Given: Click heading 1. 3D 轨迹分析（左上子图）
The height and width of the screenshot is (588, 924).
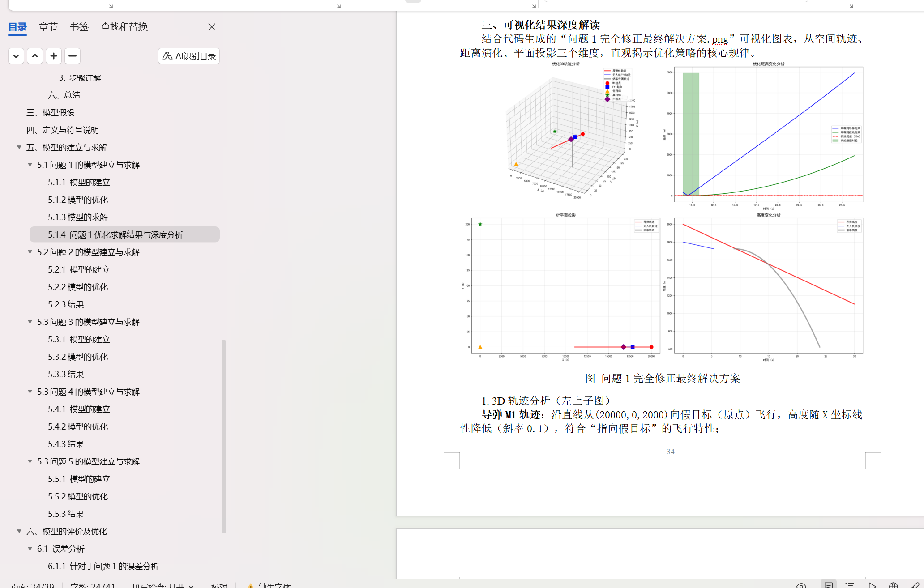Looking at the screenshot, I should tap(546, 401).
